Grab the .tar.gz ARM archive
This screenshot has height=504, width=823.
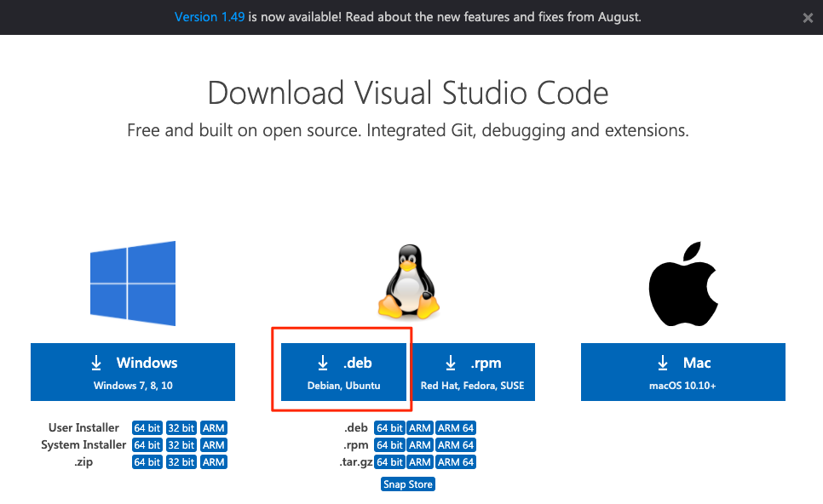(x=420, y=462)
